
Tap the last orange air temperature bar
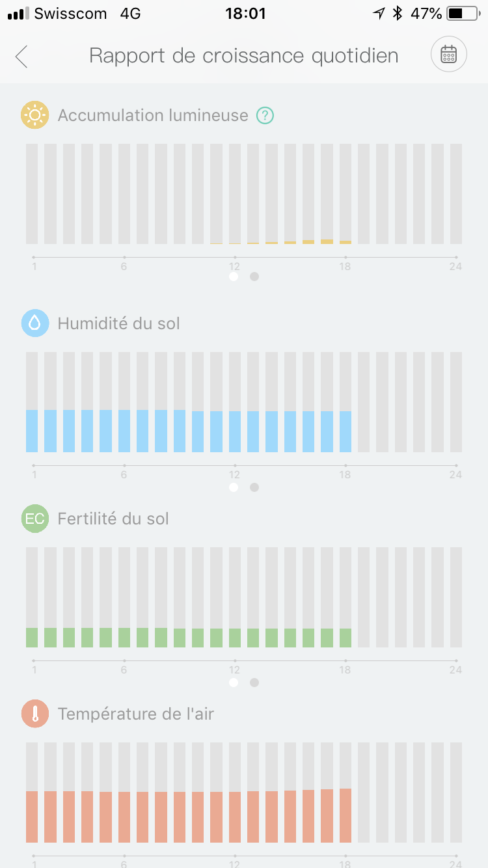(346, 815)
